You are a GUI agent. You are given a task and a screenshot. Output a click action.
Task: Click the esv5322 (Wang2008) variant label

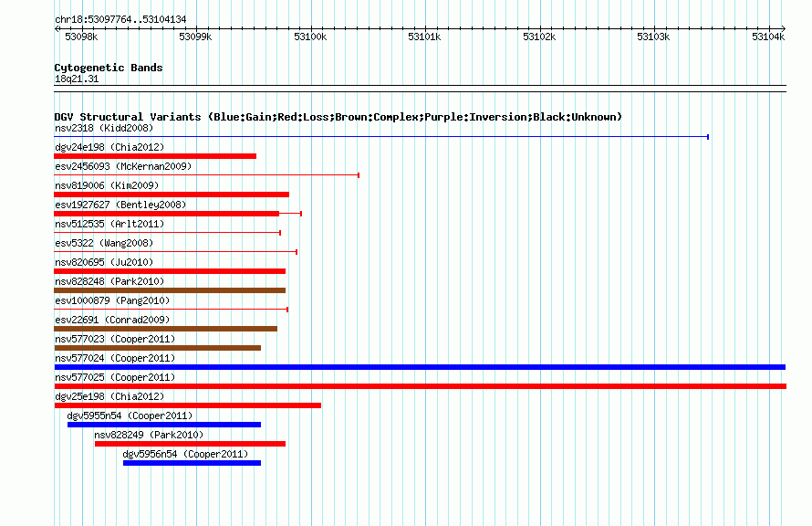tap(104, 243)
